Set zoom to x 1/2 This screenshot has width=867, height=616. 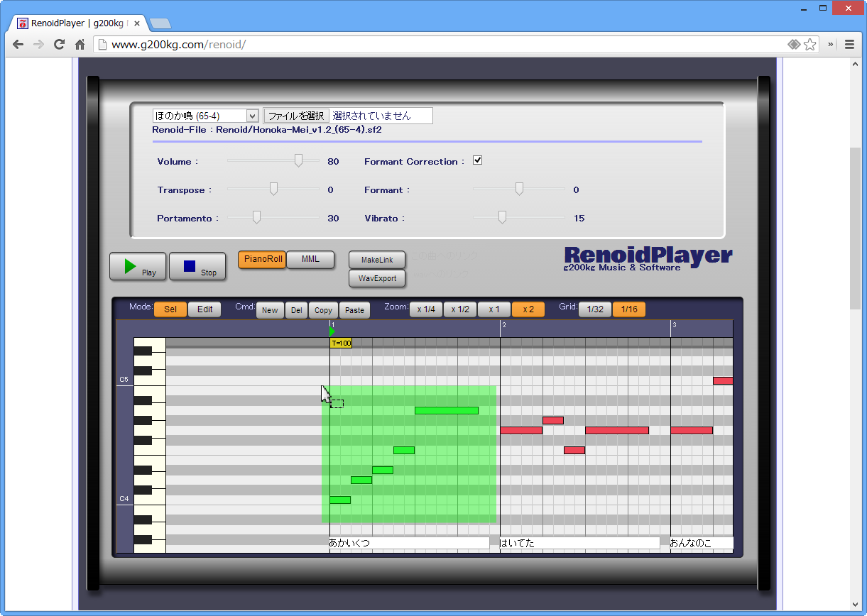[x=460, y=309]
